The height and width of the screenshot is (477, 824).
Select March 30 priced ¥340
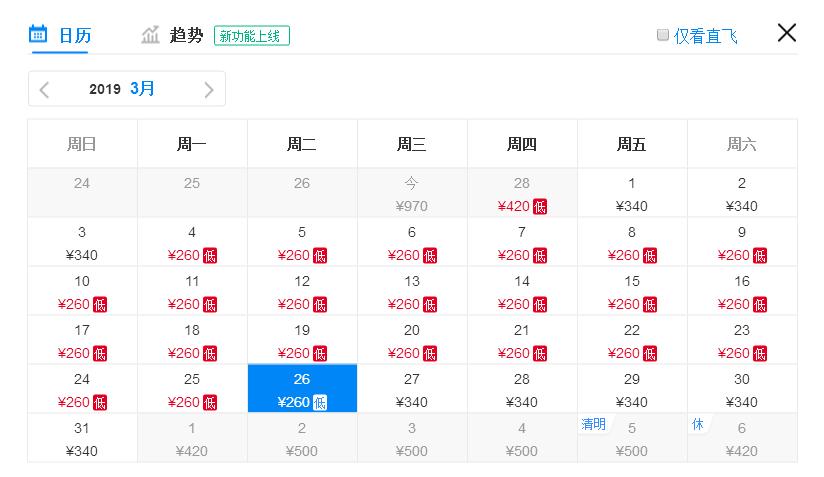pyautogui.click(x=742, y=389)
